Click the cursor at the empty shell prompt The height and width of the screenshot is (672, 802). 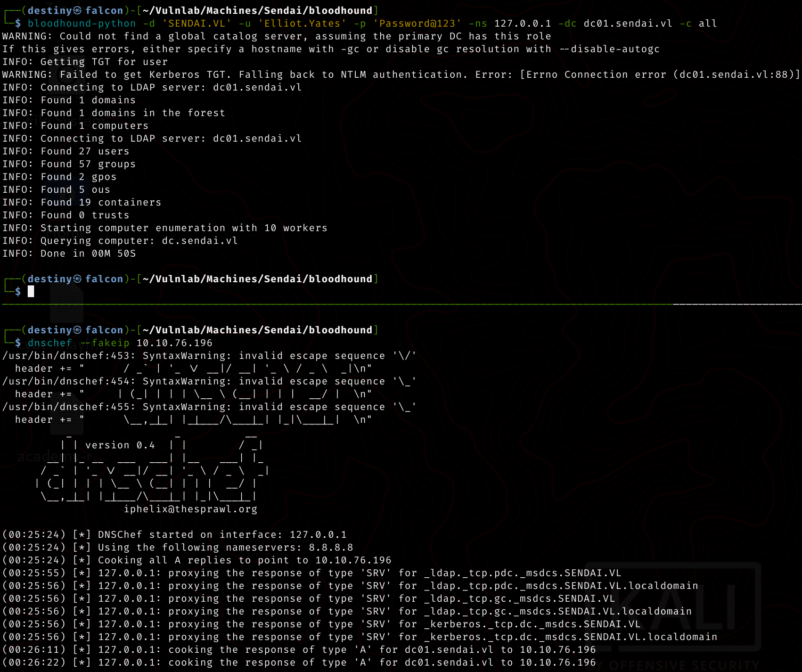[x=31, y=291]
